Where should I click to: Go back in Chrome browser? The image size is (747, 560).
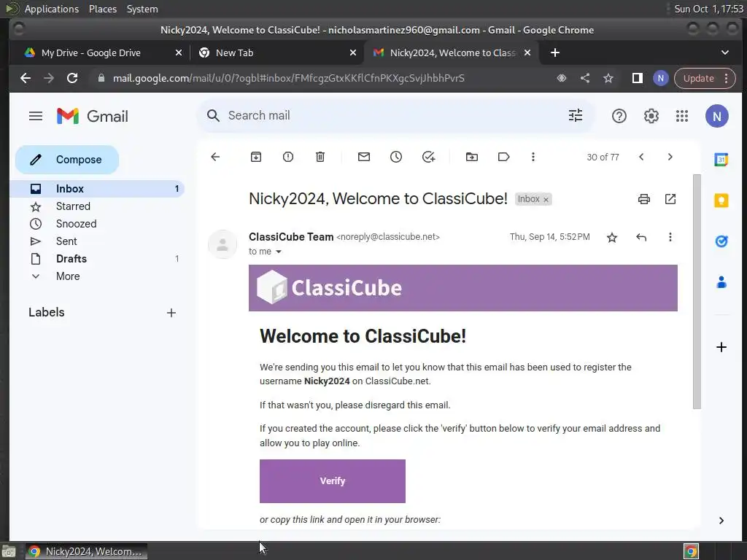[x=26, y=78]
